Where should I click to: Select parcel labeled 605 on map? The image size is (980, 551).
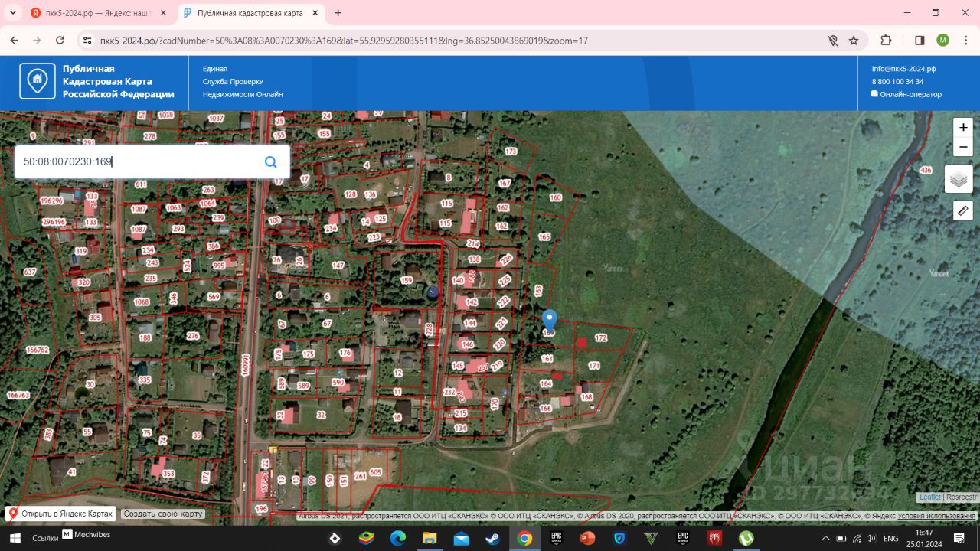[x=375, y=472]
